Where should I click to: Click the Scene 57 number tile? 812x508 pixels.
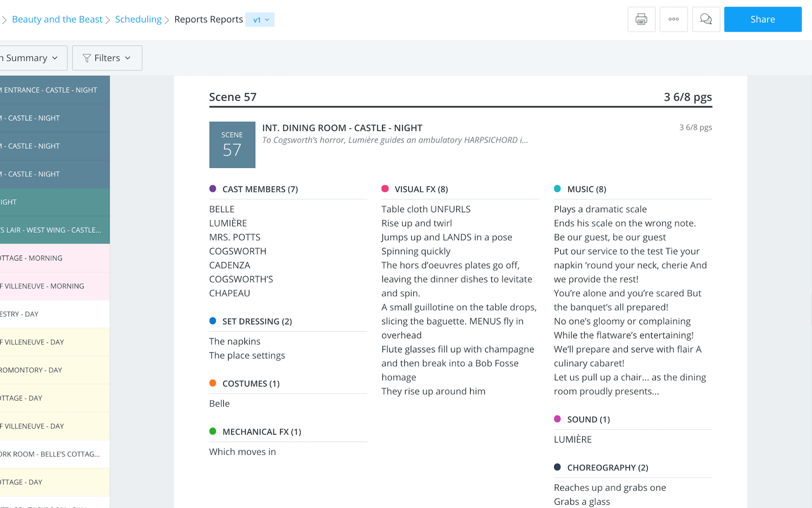(x=232, y=145)
